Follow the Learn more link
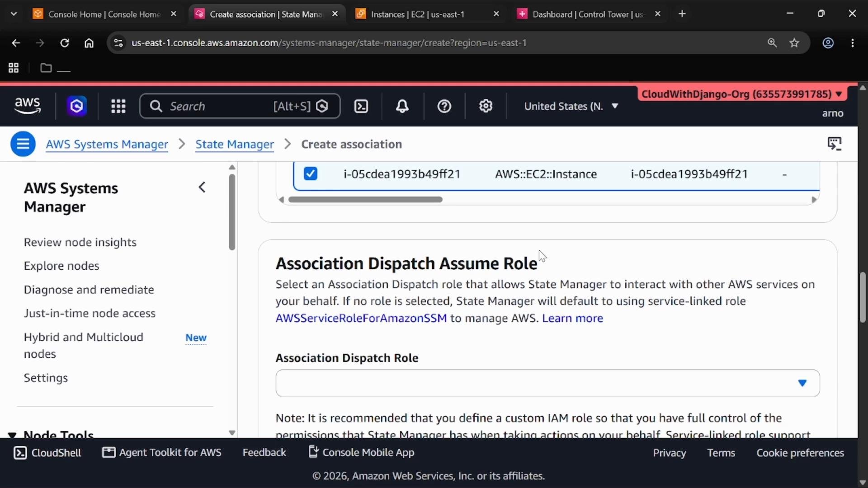This screenshot has width=868, height=488. coord(572,318)
